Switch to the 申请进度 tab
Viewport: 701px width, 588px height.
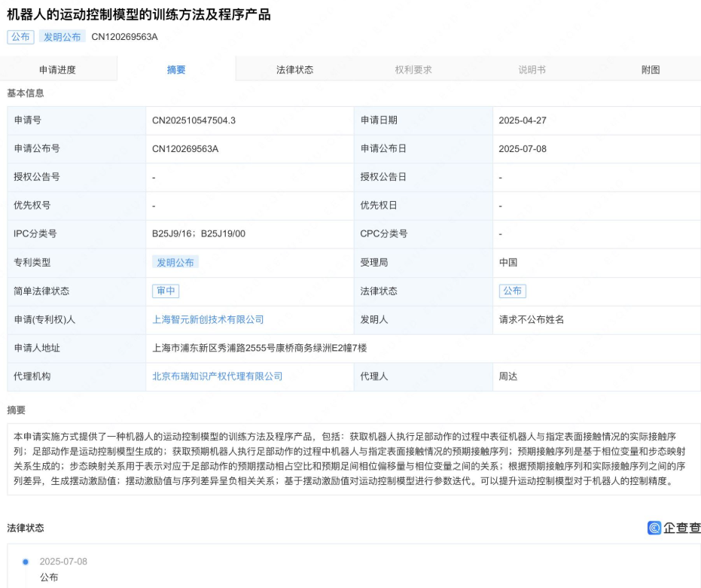click(60, 68)
